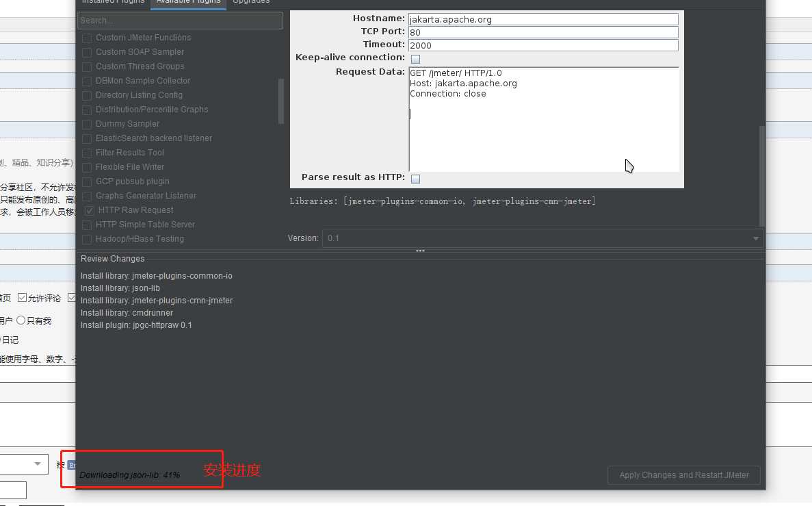
Task: Select the 只有我 radio button in background page
Action: point(21,320)
